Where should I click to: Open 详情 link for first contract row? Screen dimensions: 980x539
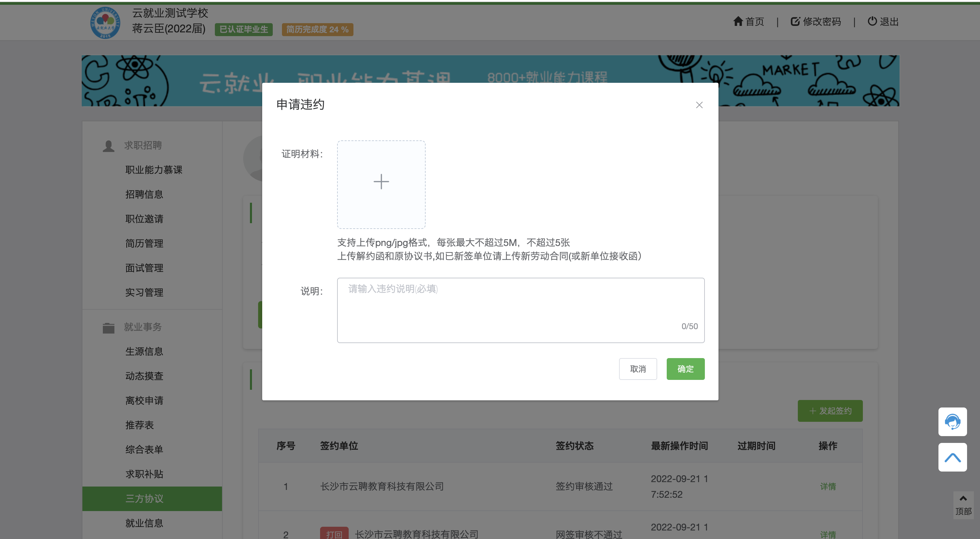coord(827,486)
